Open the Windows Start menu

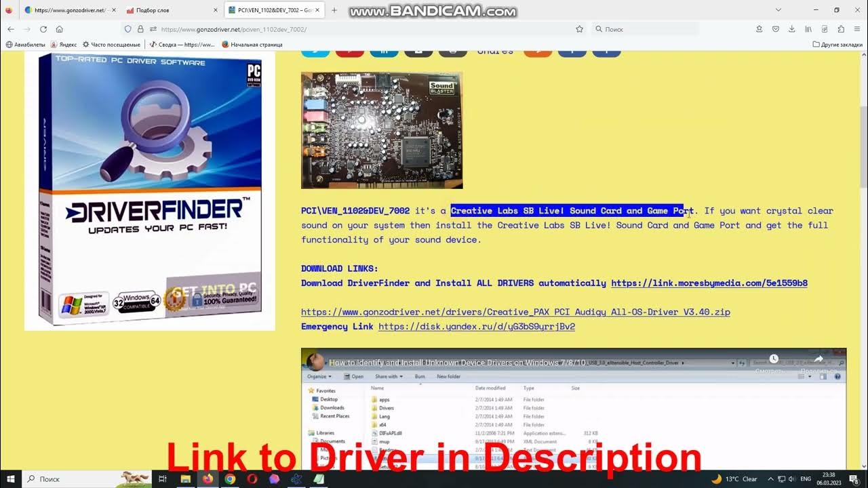coord(11,479)
